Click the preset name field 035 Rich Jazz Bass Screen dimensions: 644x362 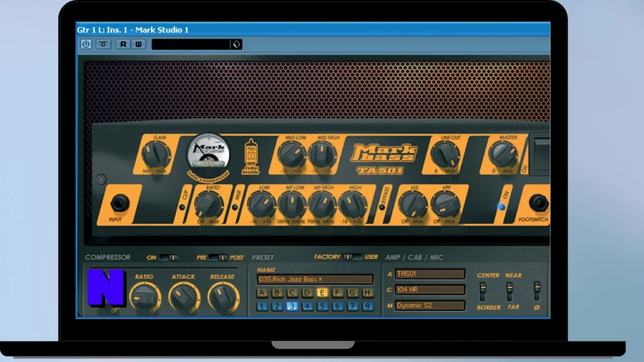[315, 280]
